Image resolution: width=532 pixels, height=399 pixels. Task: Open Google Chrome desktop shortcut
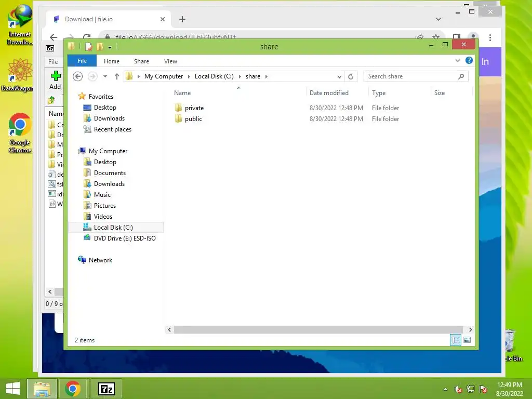20,133
